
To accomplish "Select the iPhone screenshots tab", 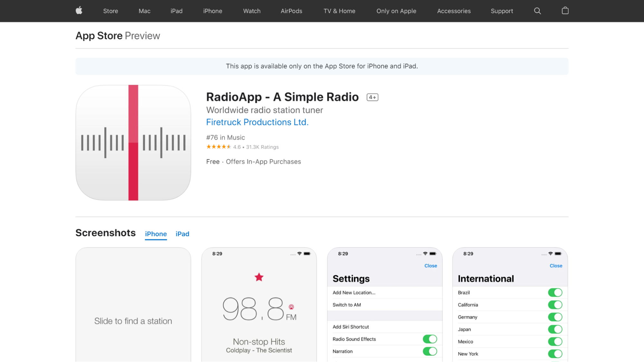I will coord(156,234).
